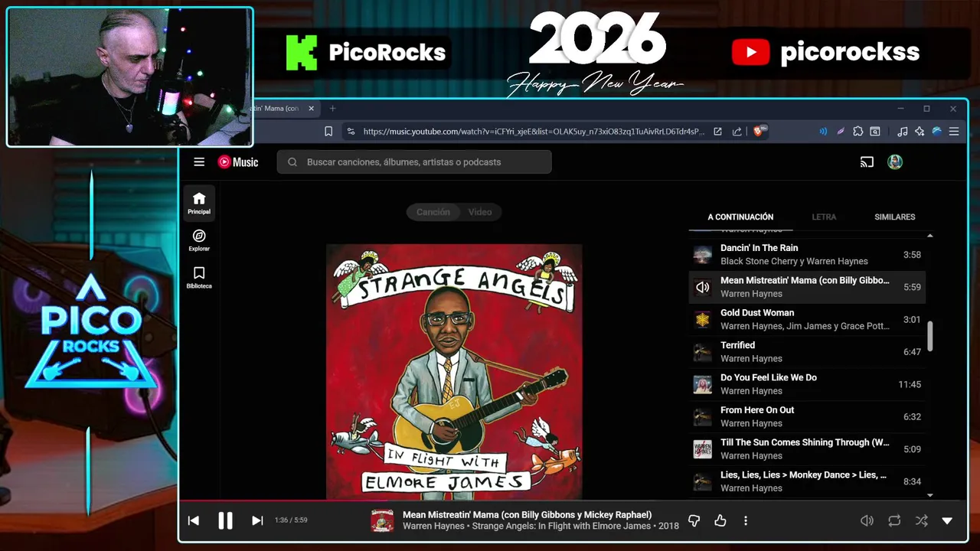Open the Brave browser main menu
The height and width of the screenshot is (551, 980).
tap(954, 132)
